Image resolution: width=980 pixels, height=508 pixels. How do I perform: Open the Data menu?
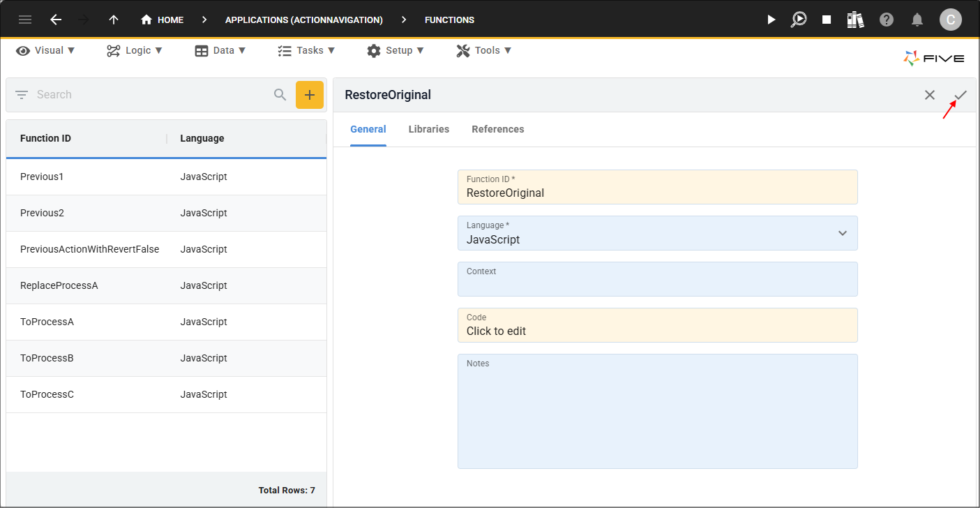220,50
